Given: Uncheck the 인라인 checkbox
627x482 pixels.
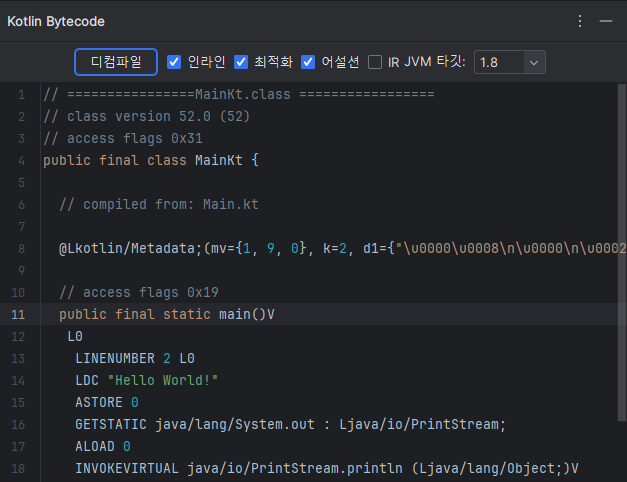Looking at the screenshot, I should pos(174,62).
